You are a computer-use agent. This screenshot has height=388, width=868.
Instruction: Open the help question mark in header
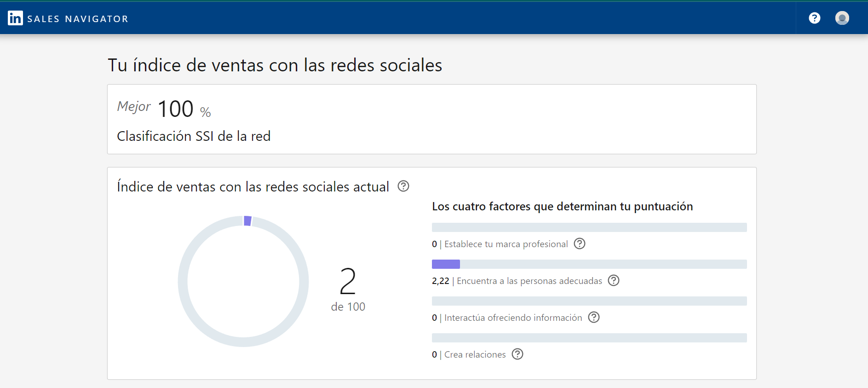814,18
